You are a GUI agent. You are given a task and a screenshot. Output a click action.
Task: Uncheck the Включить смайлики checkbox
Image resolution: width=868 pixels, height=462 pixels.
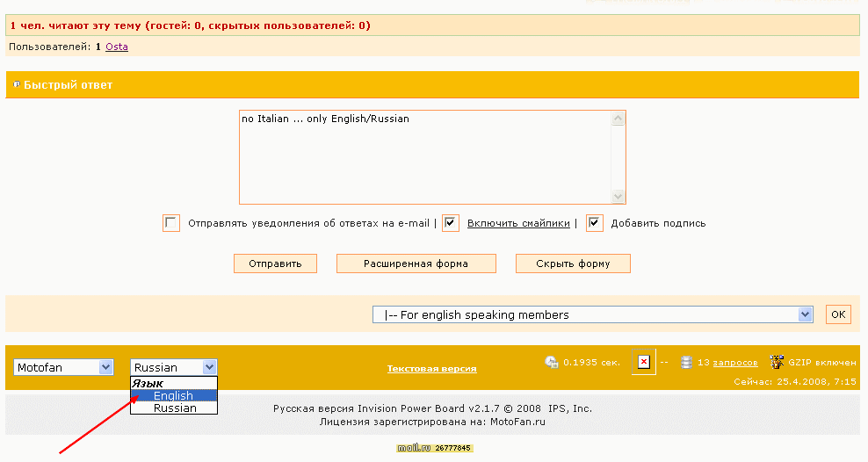[450, 223]
